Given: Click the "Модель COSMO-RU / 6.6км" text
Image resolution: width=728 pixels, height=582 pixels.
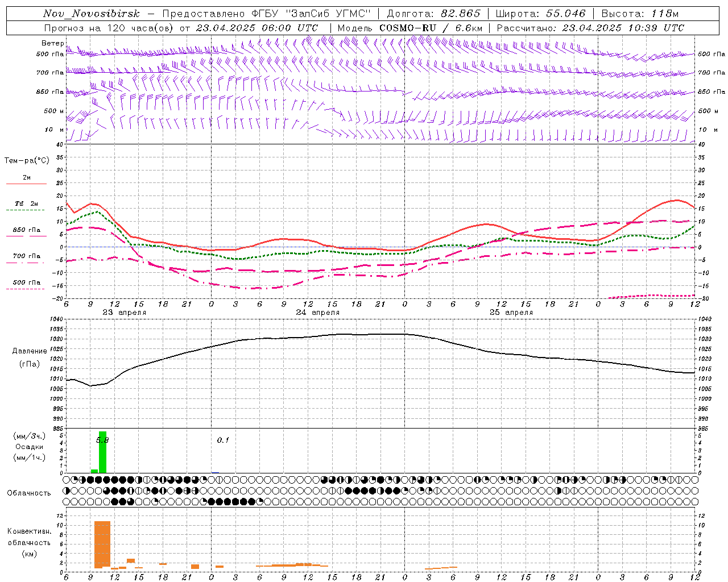Looking at the screenshot, I should (410, 28).
